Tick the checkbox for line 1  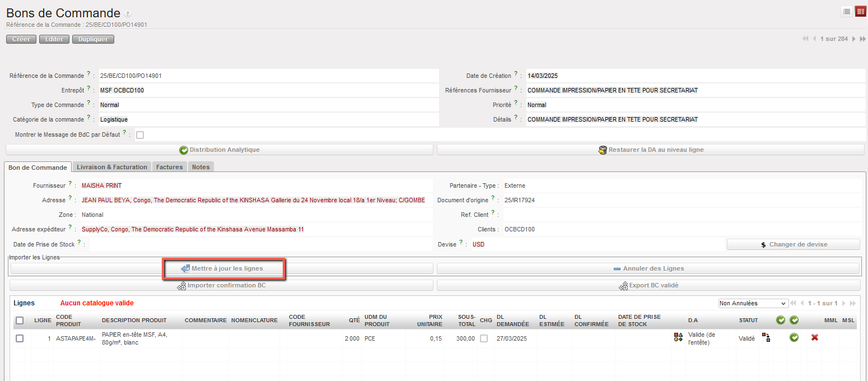(x=20, y=338)
